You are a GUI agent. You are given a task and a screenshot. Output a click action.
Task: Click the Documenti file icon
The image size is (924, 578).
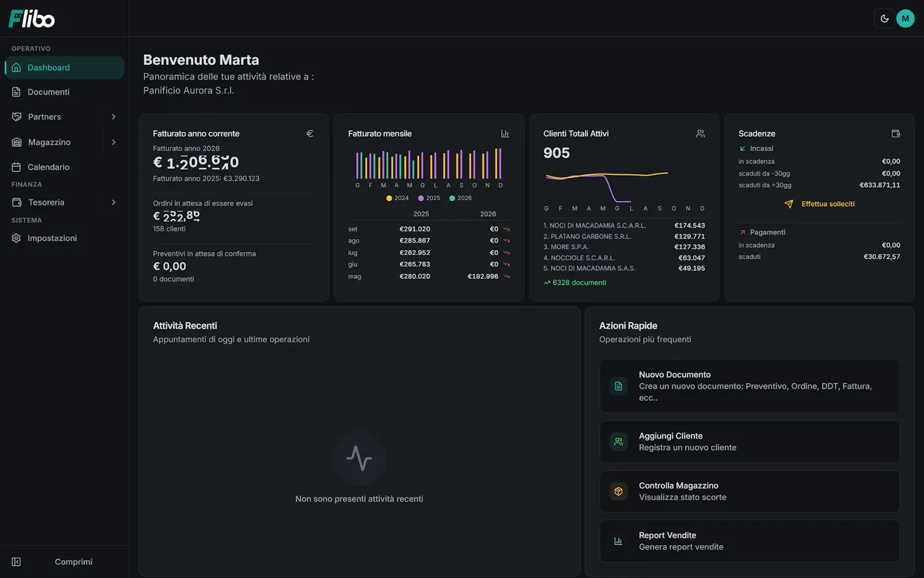[16, 92]
